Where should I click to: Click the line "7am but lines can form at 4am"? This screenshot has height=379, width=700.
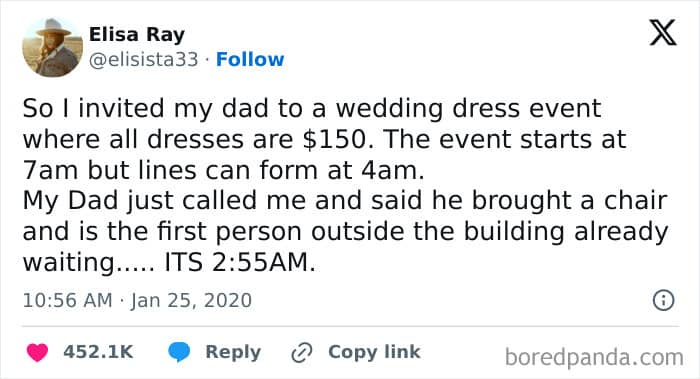tap(224, 171)
